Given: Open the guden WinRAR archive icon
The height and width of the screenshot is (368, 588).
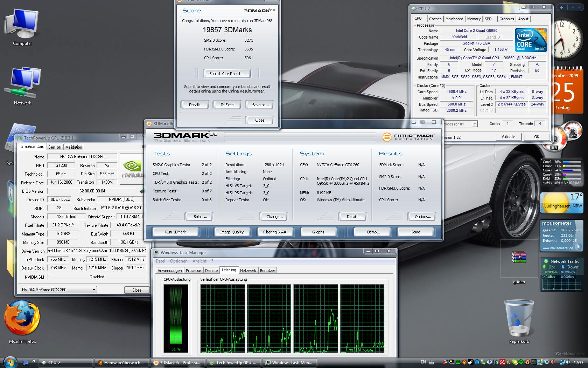Looking at the screenshot, I should click(519, 258).
